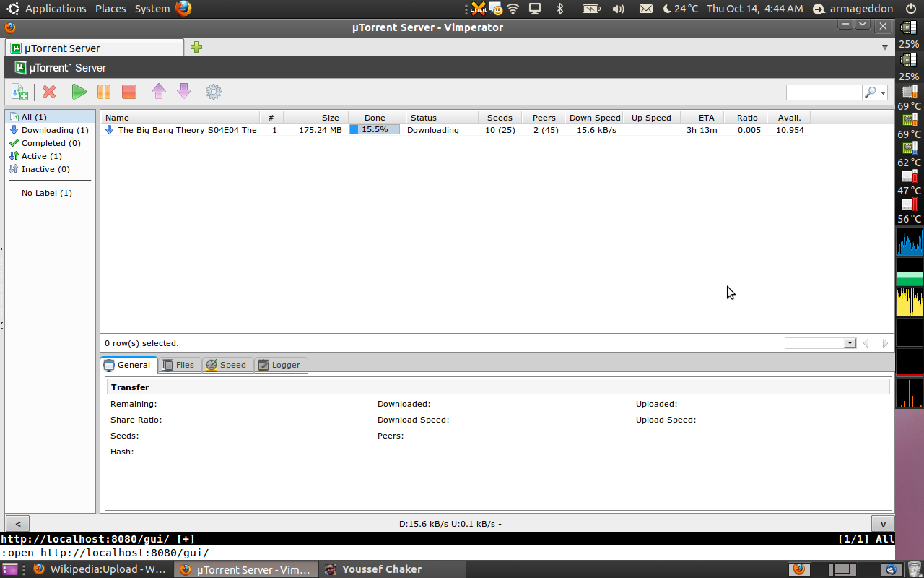Open the Applications menu
Viewport: 924px width, 578px height.
(56, 9)
